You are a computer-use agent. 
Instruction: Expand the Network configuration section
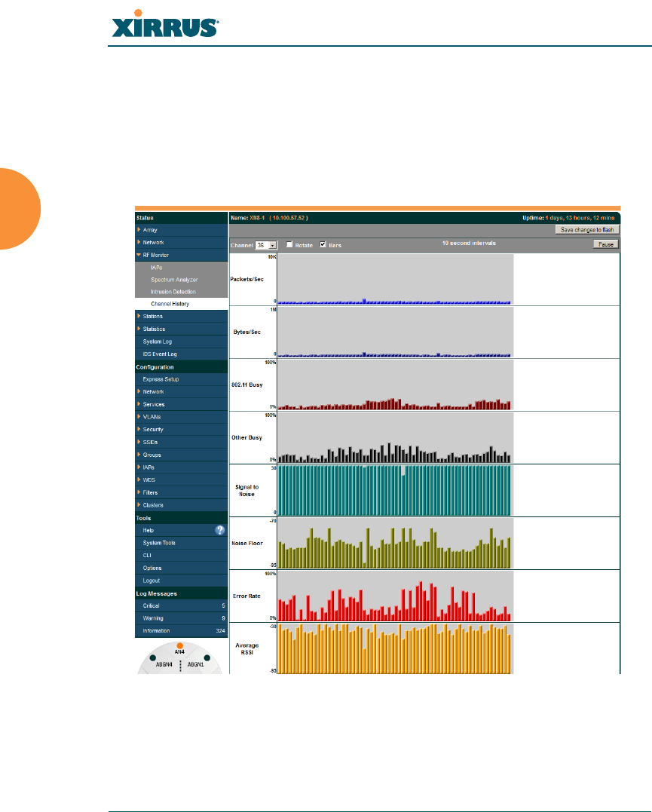pyautogui.click(x=181, y=392)
